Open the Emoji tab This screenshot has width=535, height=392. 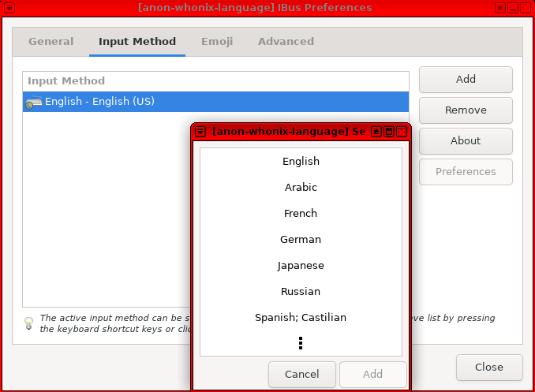pos(217,42)
